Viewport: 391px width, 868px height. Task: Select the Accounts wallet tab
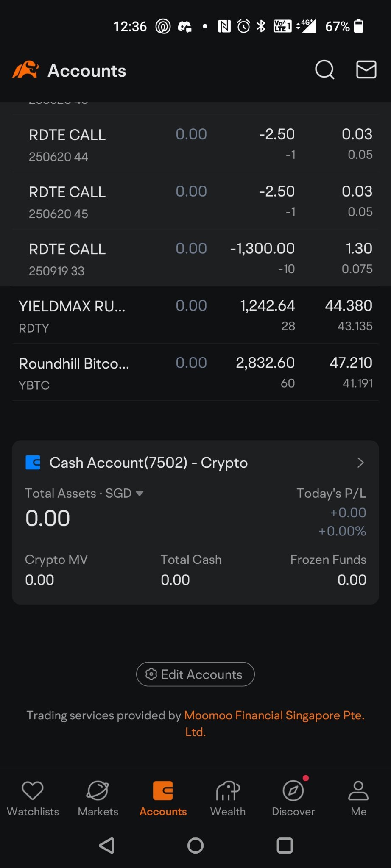[x=163, y=799]
